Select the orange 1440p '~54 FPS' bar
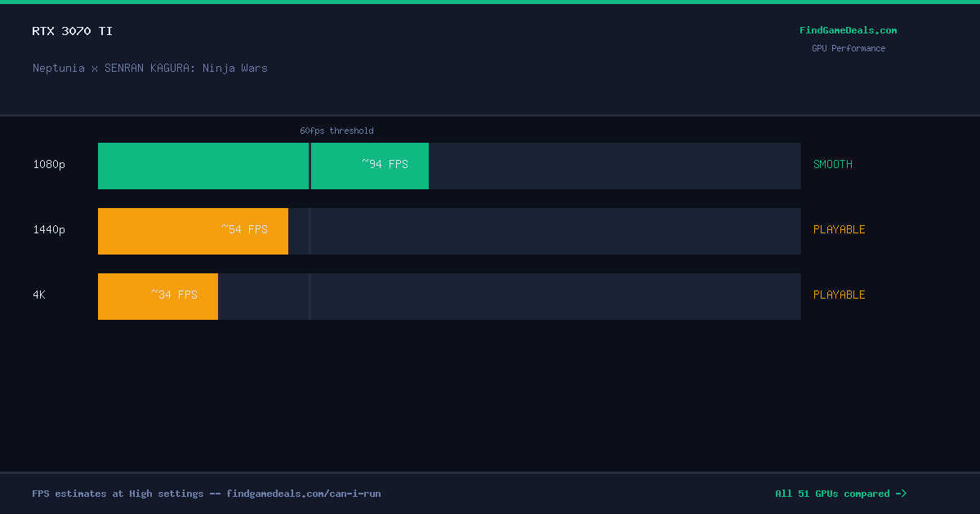Screen dimensions: 980x514 pos(193,232)
